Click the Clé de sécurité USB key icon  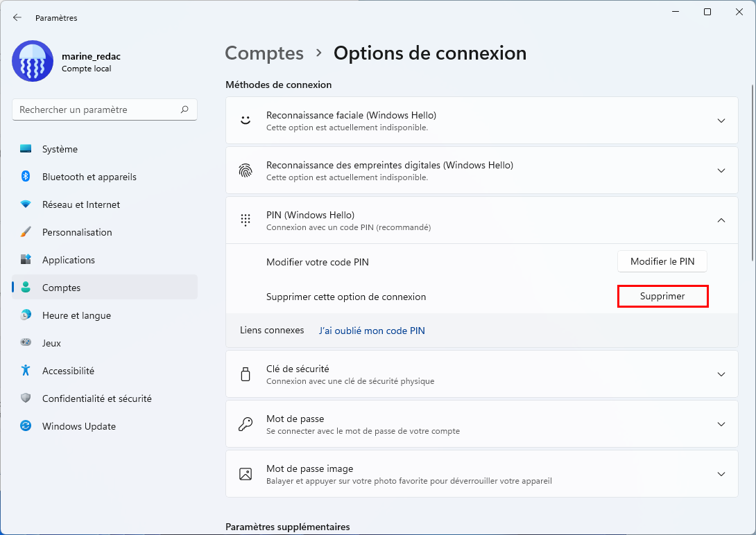pos(246,374)
